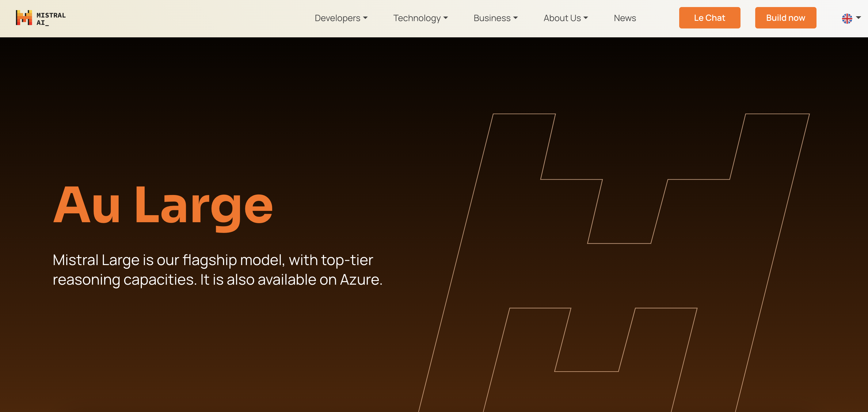Screen dimensions: 868x412
Task: Go to the News page
Action: [x=625, y=18]
